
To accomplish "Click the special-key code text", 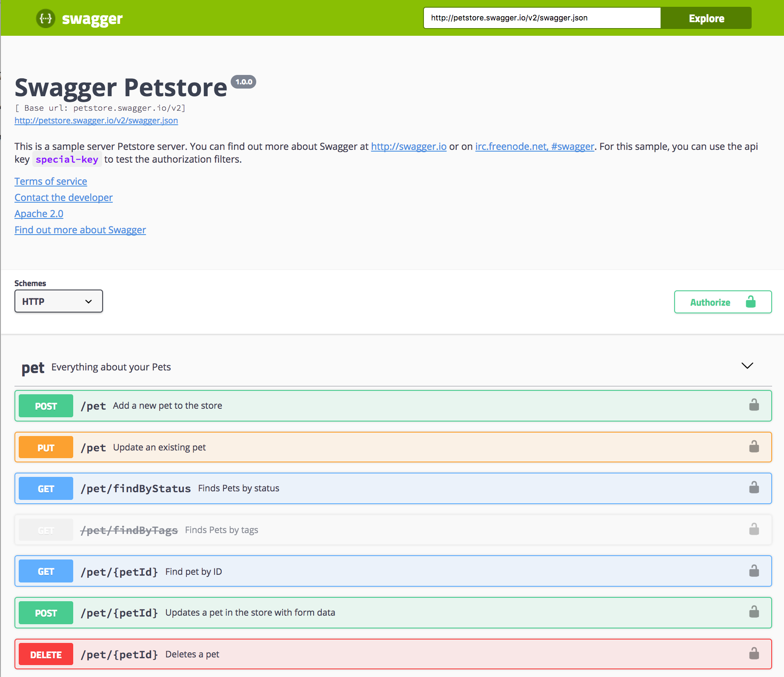I will (67, 159).
